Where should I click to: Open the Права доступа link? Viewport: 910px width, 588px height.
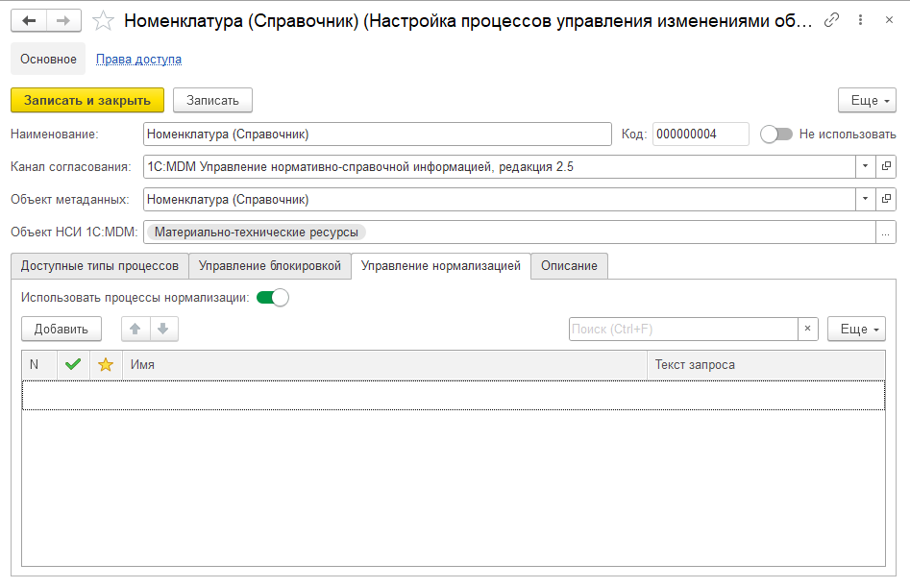tap(138, 60)
